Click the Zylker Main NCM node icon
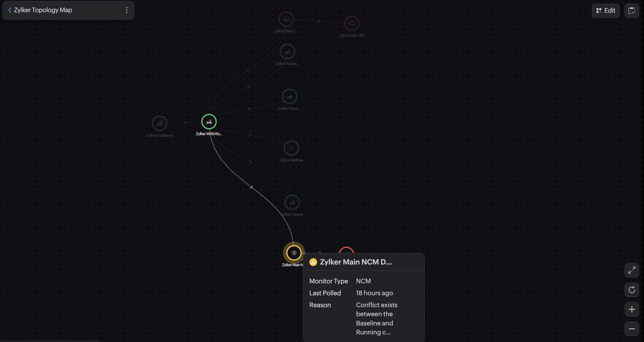 click(294, 253)
